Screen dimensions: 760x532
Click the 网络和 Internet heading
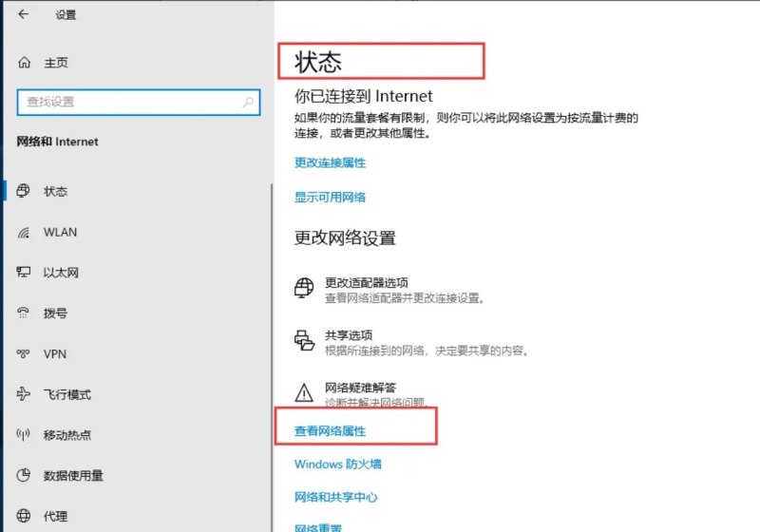point(57,142)
